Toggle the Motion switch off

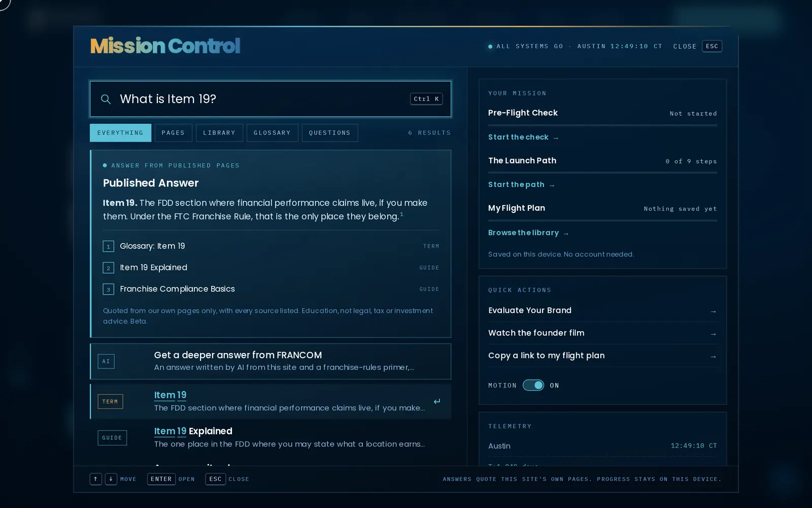tap(533, 385)
